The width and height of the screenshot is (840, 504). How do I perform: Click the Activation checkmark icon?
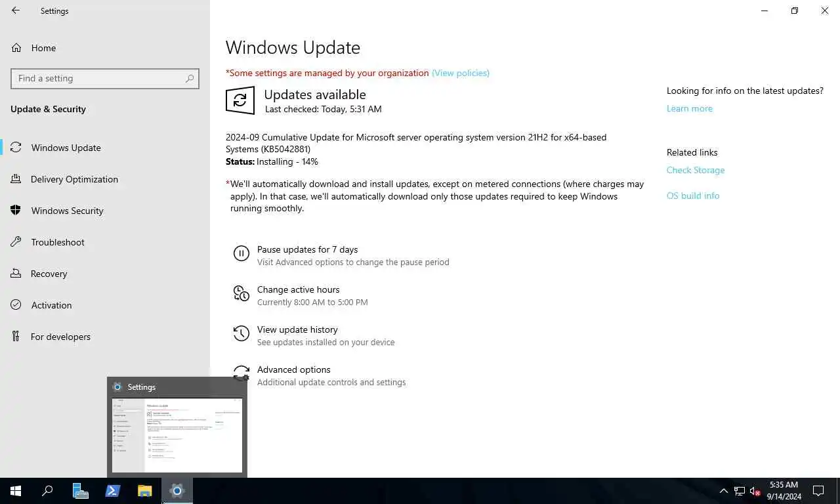coord(16,305)
